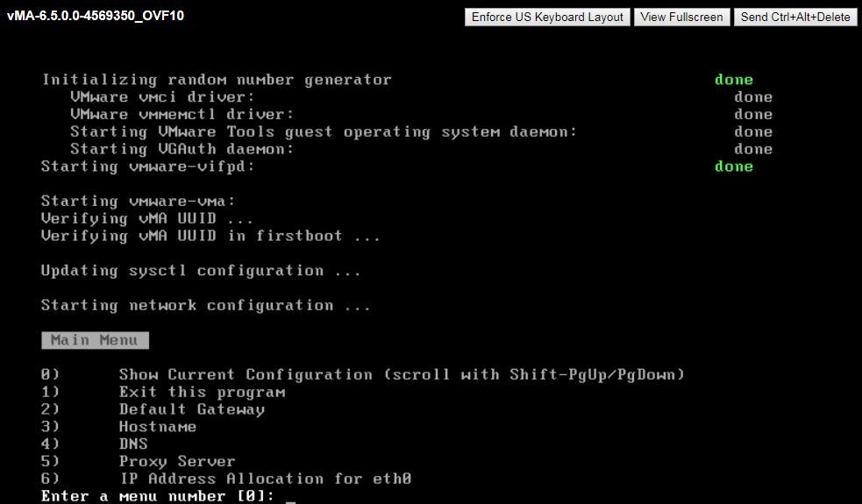The width and height of the screenshot is (862, 504).
Task: Click the Main Menu header bar
Action: [x=95, y=340]
